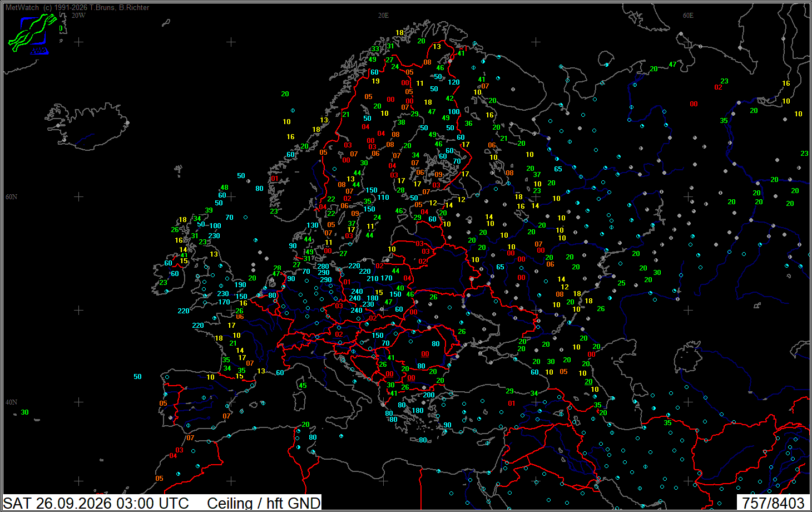The width and height of the screenshot is (812, 512).
Task: Click the cyan 110 ceiling value
Action: pyautogui.click(x=383, y=197)
